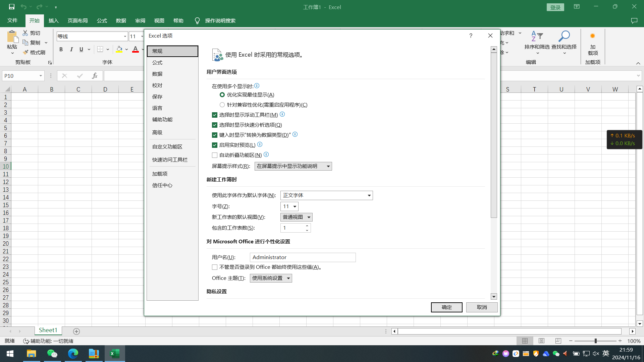Toggle show mini toolbar on selection checkbox
644x362 pixels.
215,115
